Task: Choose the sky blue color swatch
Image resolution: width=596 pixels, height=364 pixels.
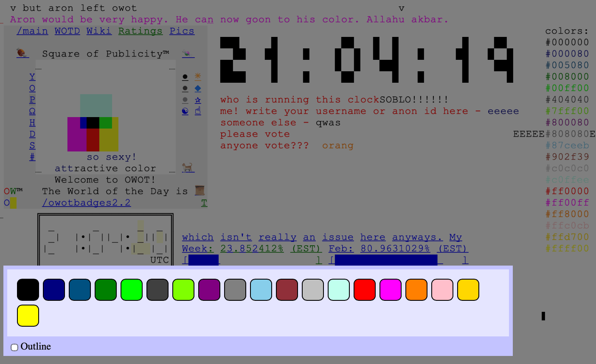Action: 261,290
